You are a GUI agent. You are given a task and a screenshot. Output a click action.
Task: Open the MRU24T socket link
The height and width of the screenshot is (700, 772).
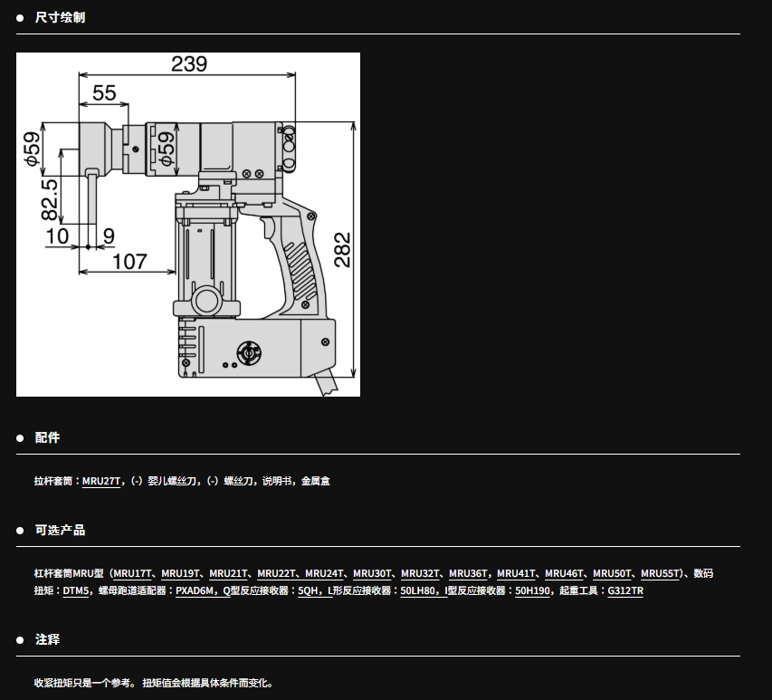325,573
